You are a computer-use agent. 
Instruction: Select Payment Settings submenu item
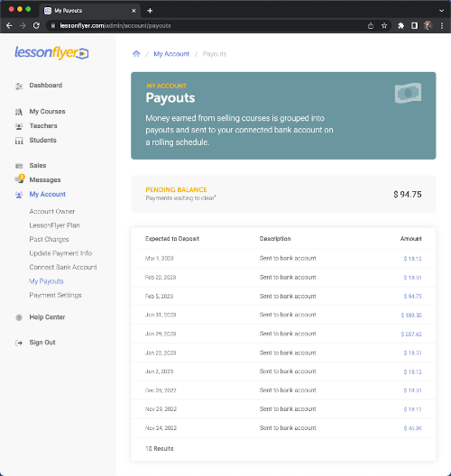point(56,295)
